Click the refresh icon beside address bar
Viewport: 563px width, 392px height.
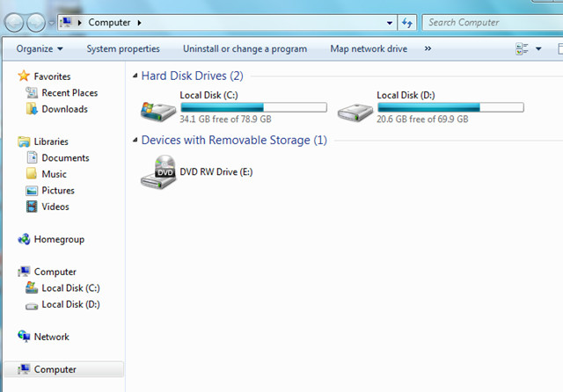click(406, 23)
